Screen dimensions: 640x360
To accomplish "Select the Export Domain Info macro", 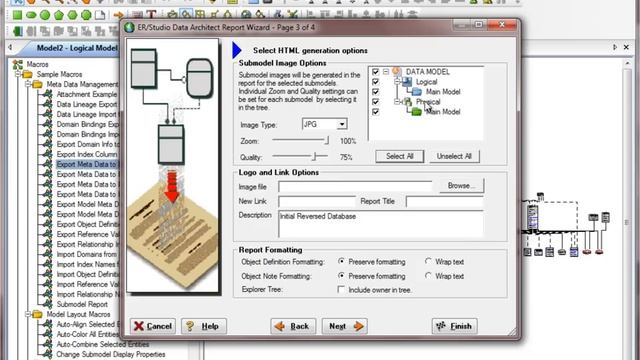I will coord(88,144).
